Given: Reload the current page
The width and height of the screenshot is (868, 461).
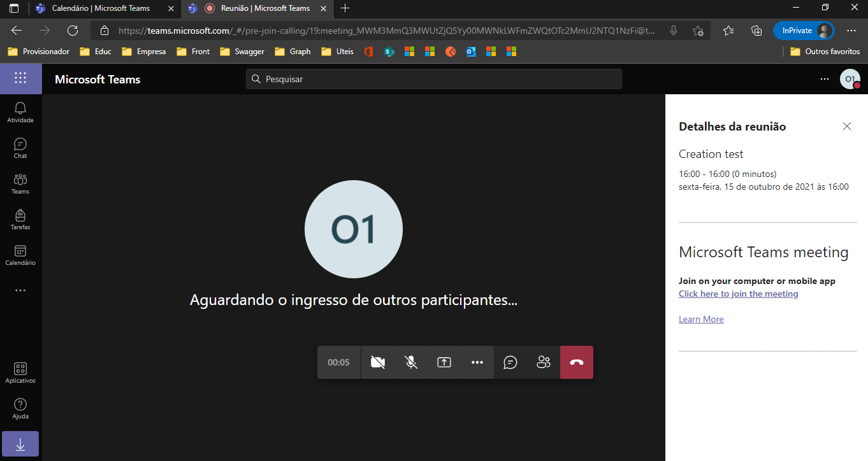Looking at the screenshot, I should click(73, 31).
